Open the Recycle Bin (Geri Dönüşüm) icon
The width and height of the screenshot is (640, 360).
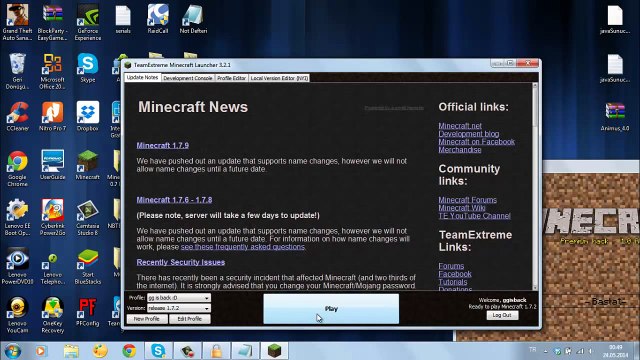point(17,71)
